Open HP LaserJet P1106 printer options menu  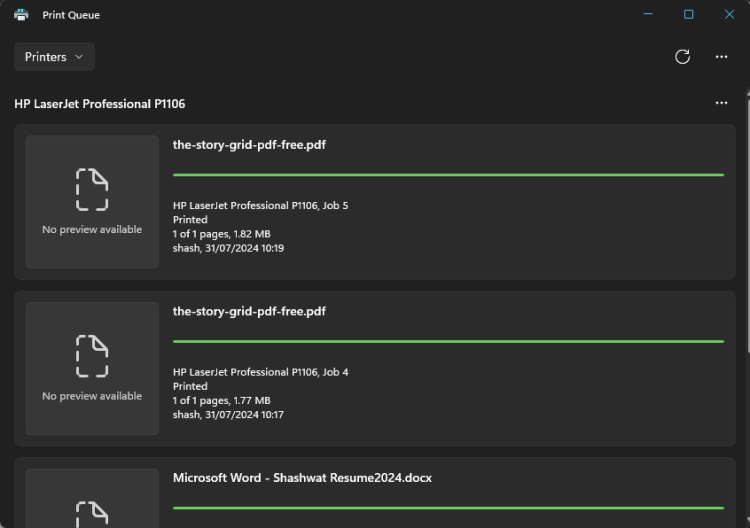coord(721,103)
